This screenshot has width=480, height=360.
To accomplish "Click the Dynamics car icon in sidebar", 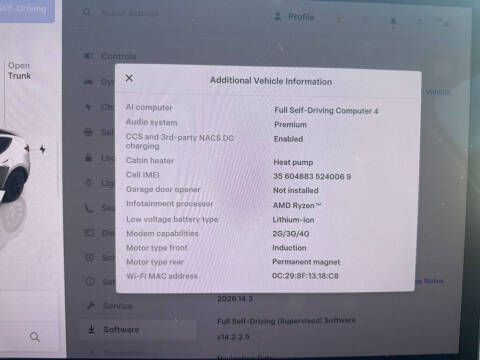I will (88, 82).
